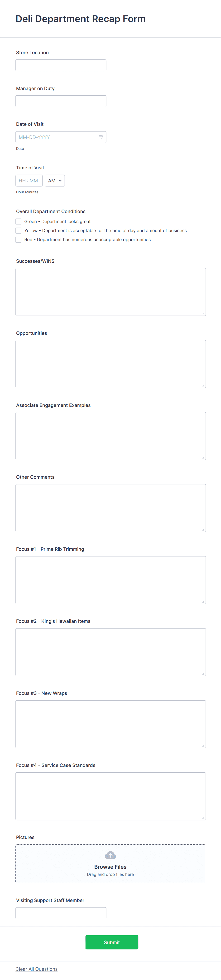The image size is (221, 980).
Task: Click the textarea resize handle for Opportunities
Action: (203, 385)
